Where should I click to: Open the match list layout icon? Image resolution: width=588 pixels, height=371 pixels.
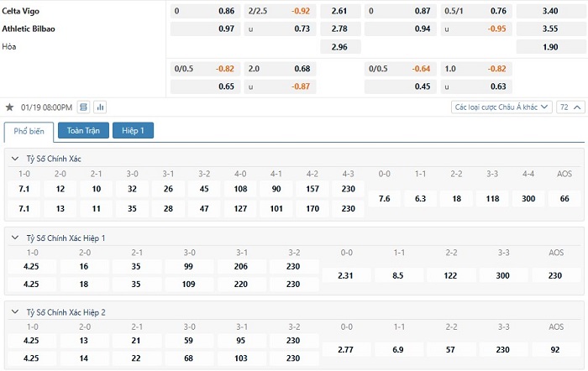(x=84, y=107)
